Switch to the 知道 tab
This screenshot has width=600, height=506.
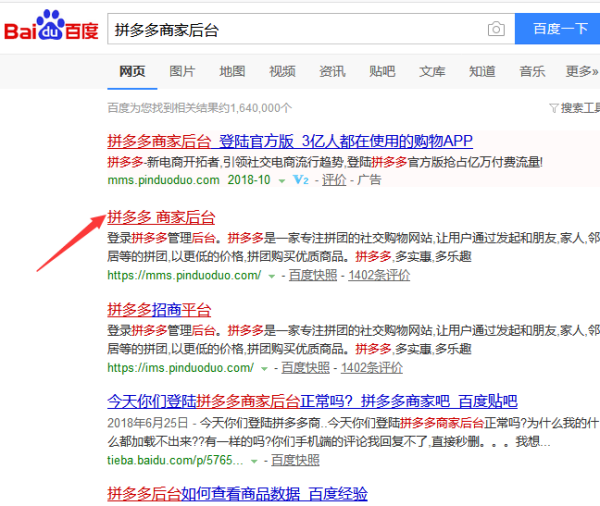[x=483, y=71]
